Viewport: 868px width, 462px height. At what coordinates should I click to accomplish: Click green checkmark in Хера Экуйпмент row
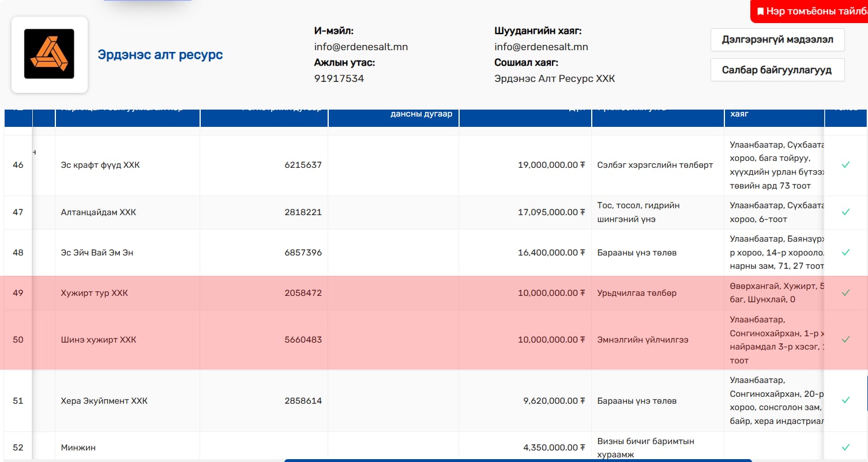[846, 400]
